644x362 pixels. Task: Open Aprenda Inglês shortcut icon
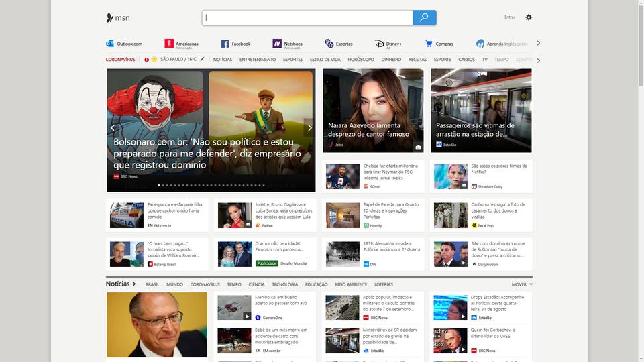(x=480, y=44)
